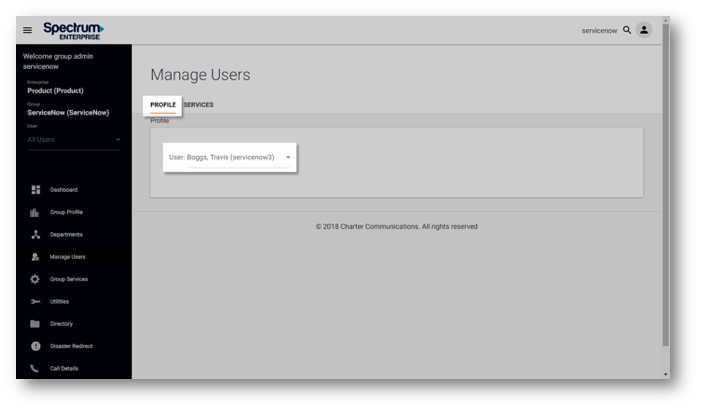Switch to the PROFILE tab
The width and height of the screenshot is (701, 410).
pyautogui.click(x=163, y=105)
